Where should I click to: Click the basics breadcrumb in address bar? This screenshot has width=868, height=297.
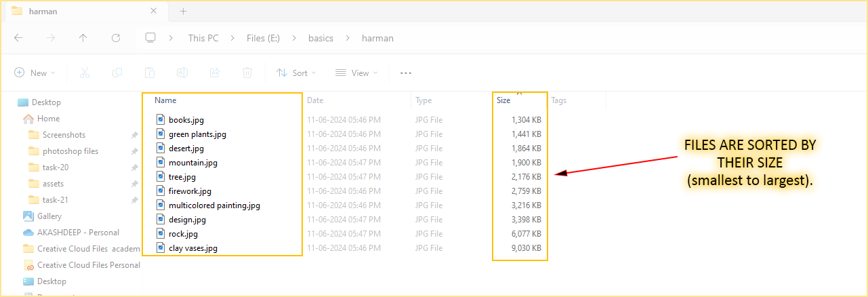click(321, 38)
